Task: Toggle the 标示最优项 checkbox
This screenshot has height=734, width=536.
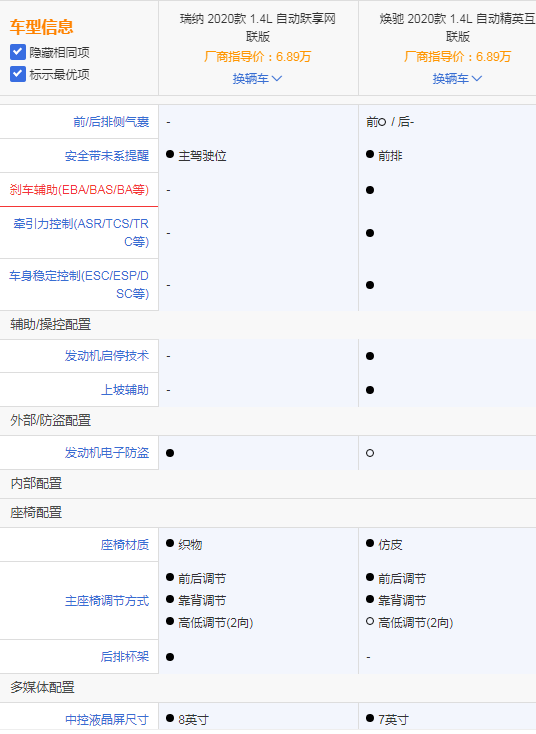Action: click(x=18, y=74)
